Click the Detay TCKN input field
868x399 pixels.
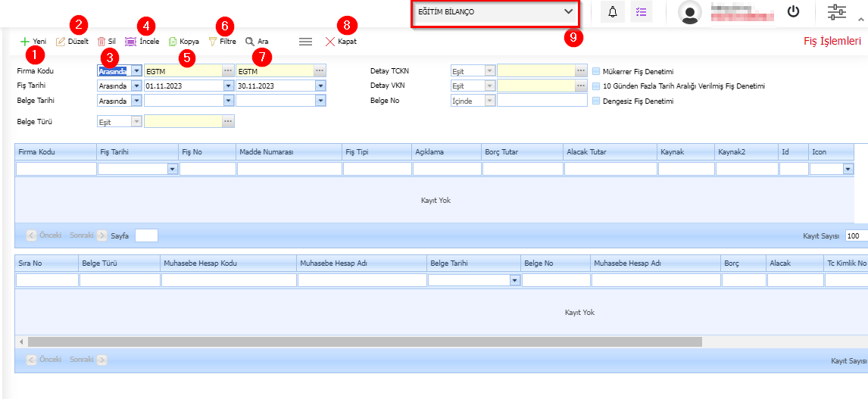point(535,71)
